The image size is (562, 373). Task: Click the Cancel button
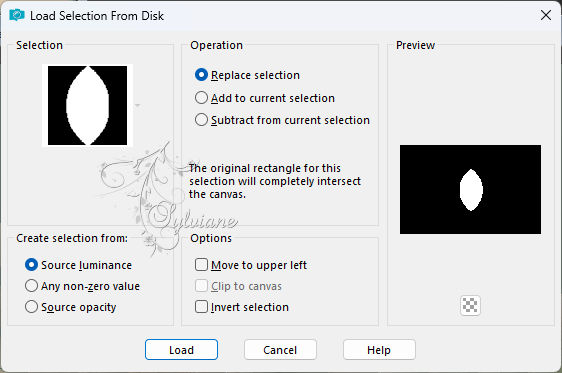point(280,350)
